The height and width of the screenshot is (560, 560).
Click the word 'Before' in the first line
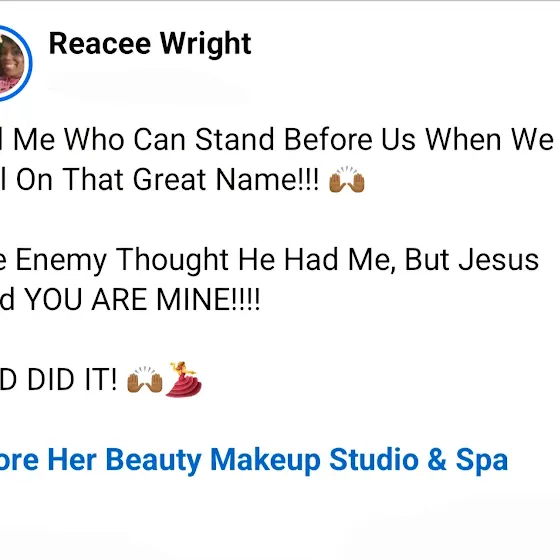coord(328,139)
